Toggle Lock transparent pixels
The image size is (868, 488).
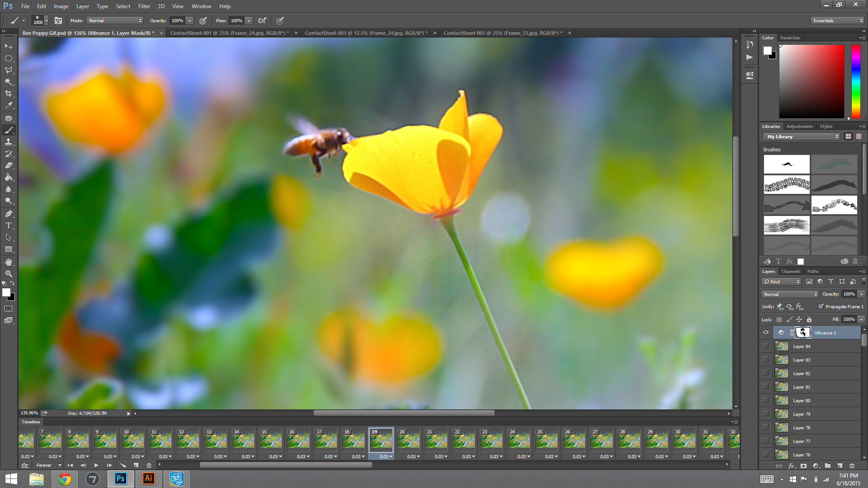pyautogui.click(x=779, y=319)
